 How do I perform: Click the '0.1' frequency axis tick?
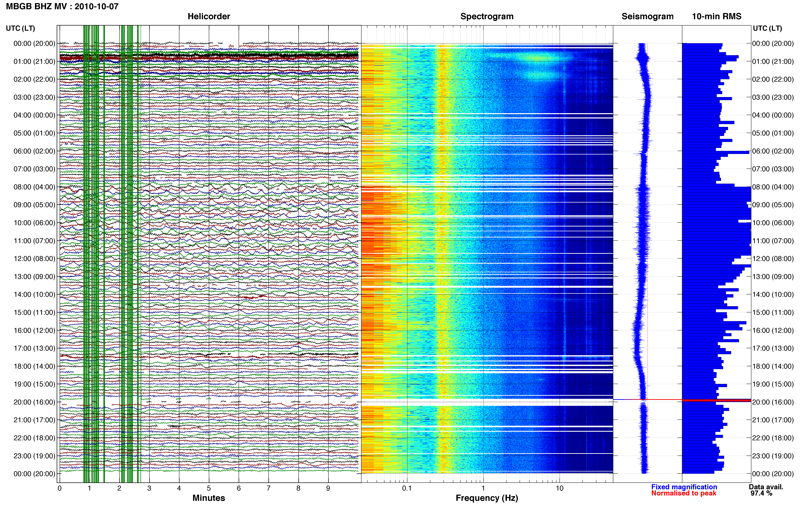(407, 488)
